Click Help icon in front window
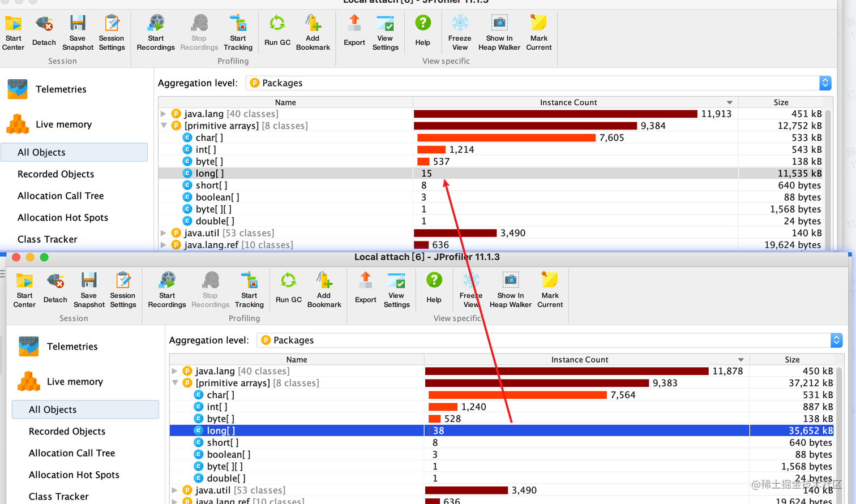Viewport: 856px width, 504px height. (434, 281)
